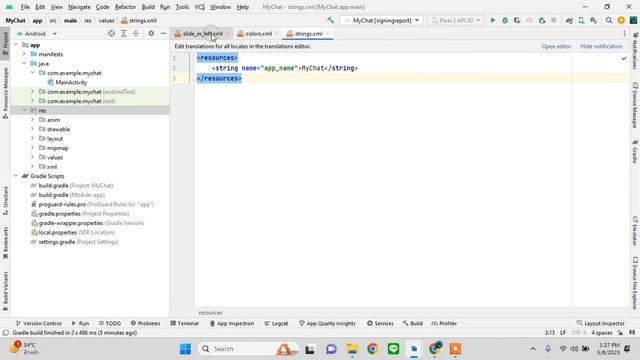Toggle the Project tool window button
This screenshot has width=640, height=360.
[5, 44]
